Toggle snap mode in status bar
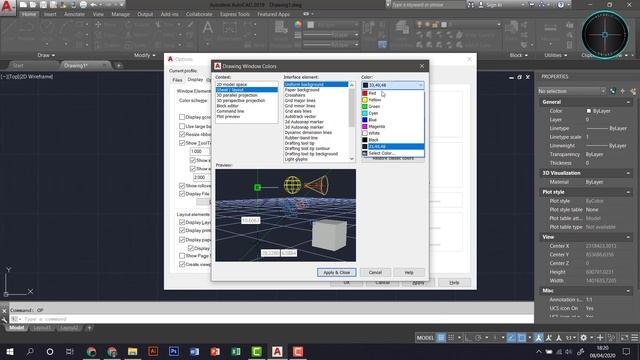The image size is (640, 360). pyautogui.click(x=451, y=338)
